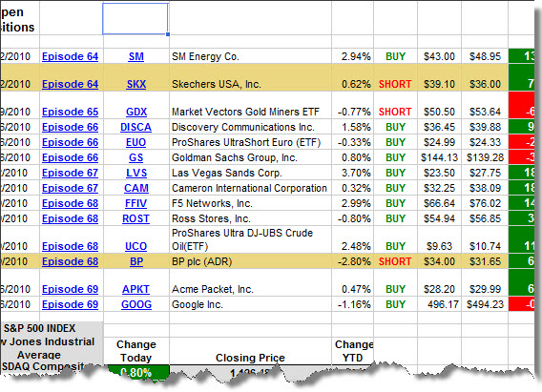Select the Change Today header cell

[136, 351]
